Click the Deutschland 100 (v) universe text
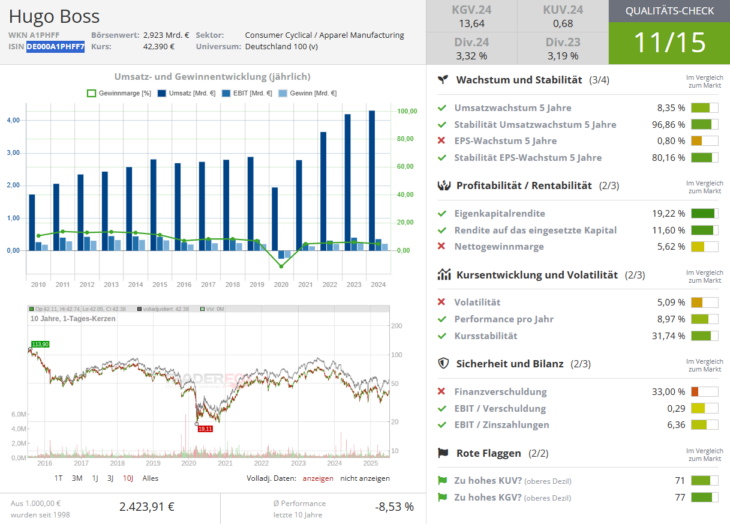Image resolution: width=730 pixels, height=524 pixels. click(282, 47)
